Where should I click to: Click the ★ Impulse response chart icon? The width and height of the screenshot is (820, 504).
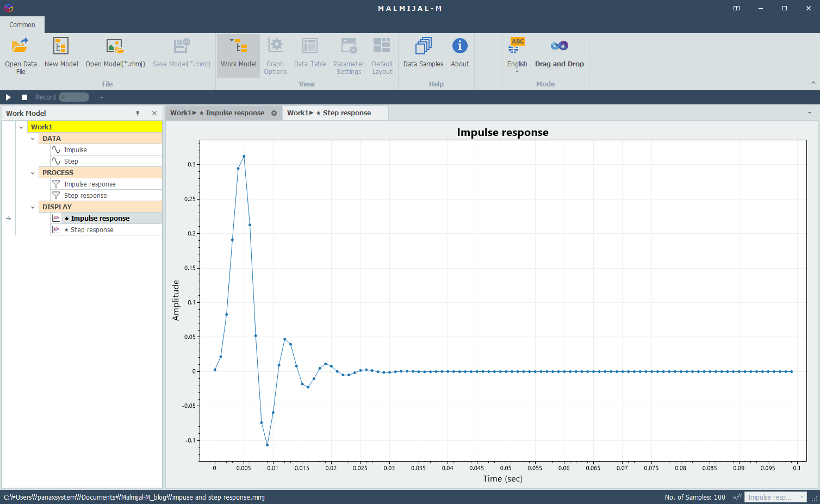tap(56, 218)
